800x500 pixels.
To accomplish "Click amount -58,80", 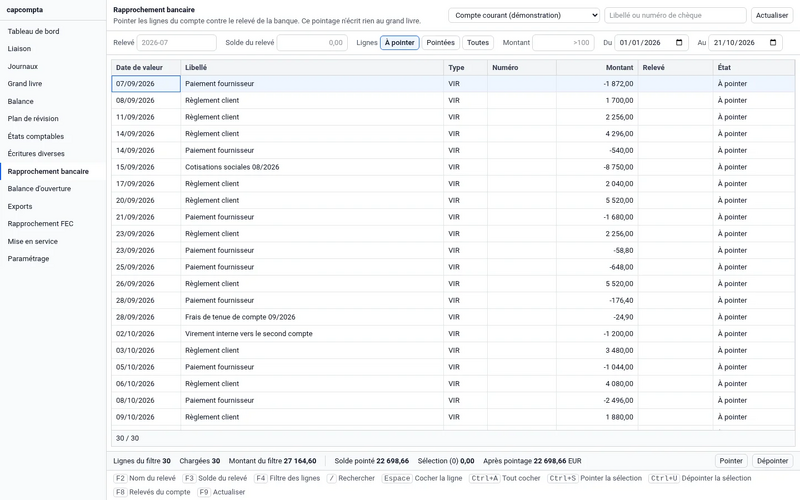I will pos(623,251).
